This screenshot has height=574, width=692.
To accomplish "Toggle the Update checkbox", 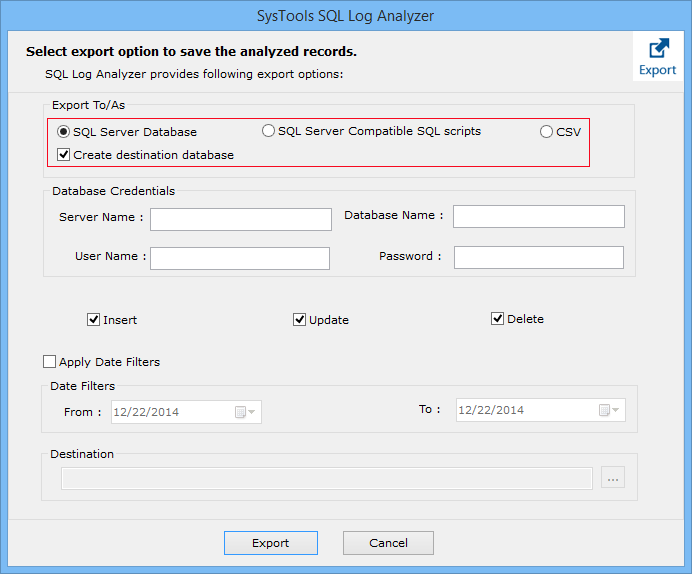I will tap(299, 320).
